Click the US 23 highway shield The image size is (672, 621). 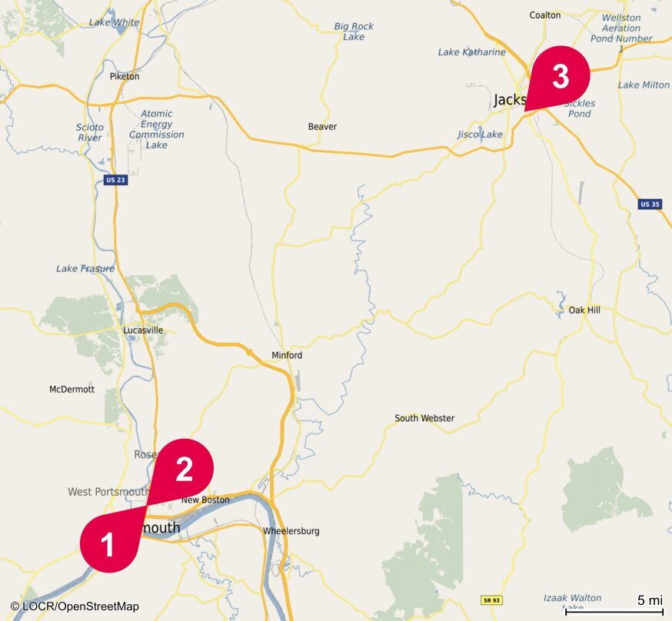115,180
